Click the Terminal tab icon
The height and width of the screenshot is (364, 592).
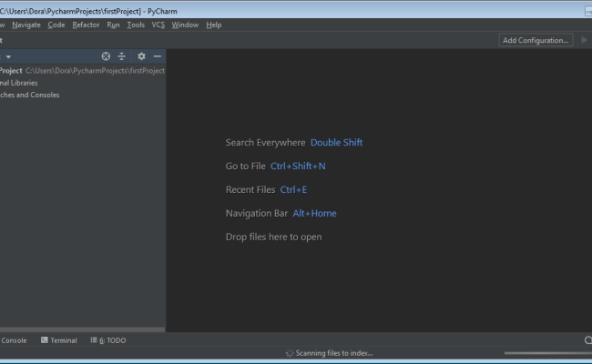tap(45, 339)
